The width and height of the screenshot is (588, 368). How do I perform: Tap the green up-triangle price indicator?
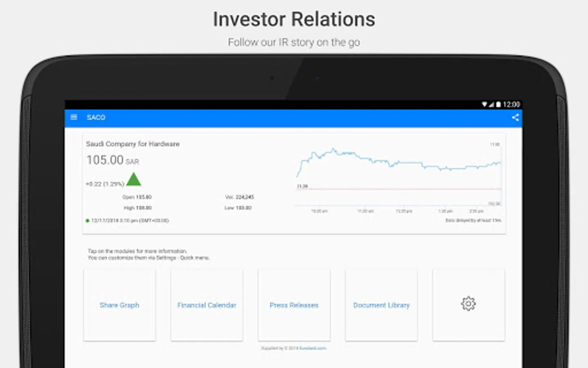[134, 179]
